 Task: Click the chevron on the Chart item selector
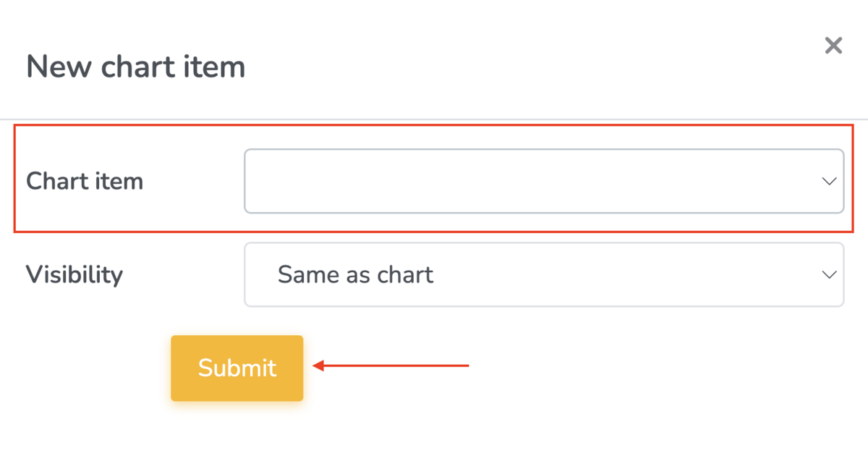(829, 181)
